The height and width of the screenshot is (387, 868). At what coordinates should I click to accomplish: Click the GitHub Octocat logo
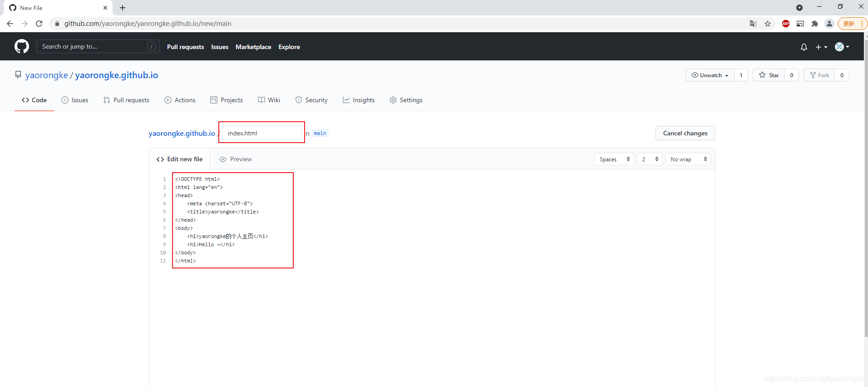[x=22, y=46]
